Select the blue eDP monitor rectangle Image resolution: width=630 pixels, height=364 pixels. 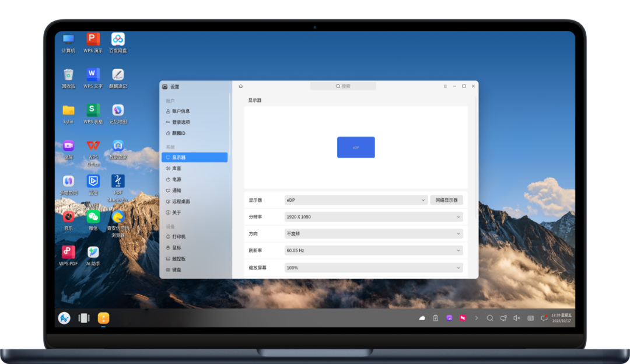tap(356, 147)
